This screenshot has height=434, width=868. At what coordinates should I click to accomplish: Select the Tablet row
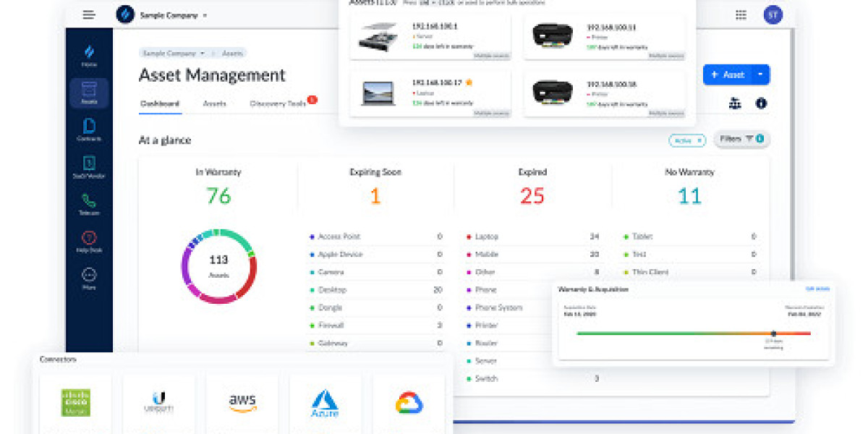pyautogui.click(x=690, y=237)
